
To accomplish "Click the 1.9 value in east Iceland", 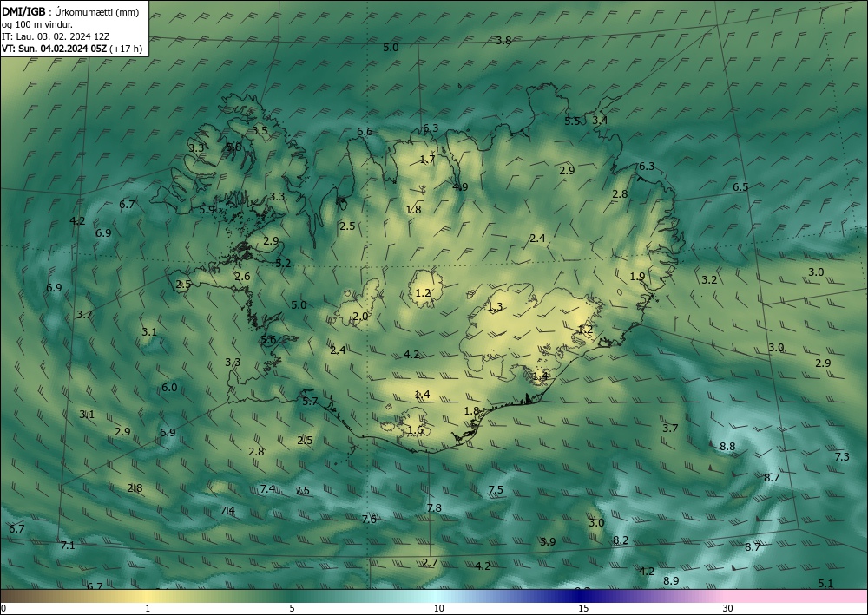I will click(637, 276).
